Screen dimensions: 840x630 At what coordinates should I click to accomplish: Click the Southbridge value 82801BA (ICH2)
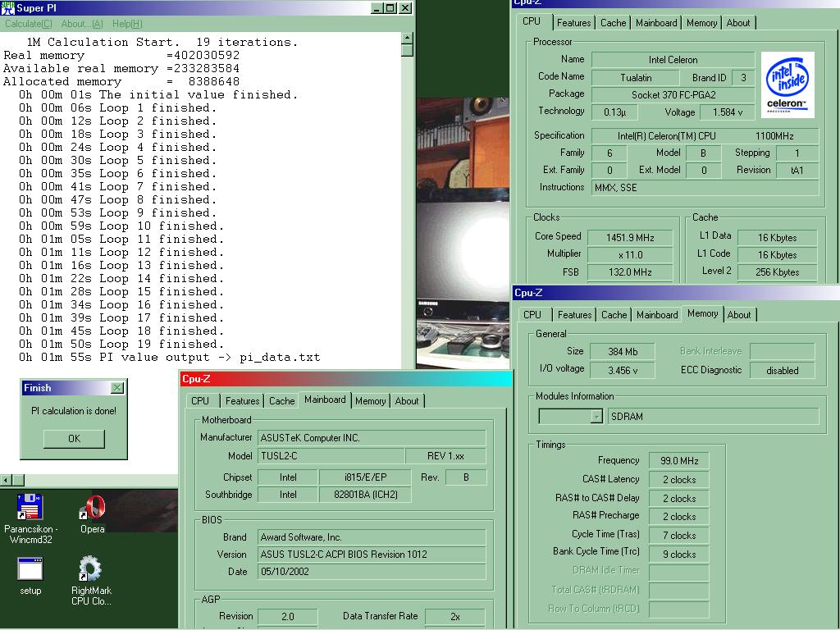365,494
